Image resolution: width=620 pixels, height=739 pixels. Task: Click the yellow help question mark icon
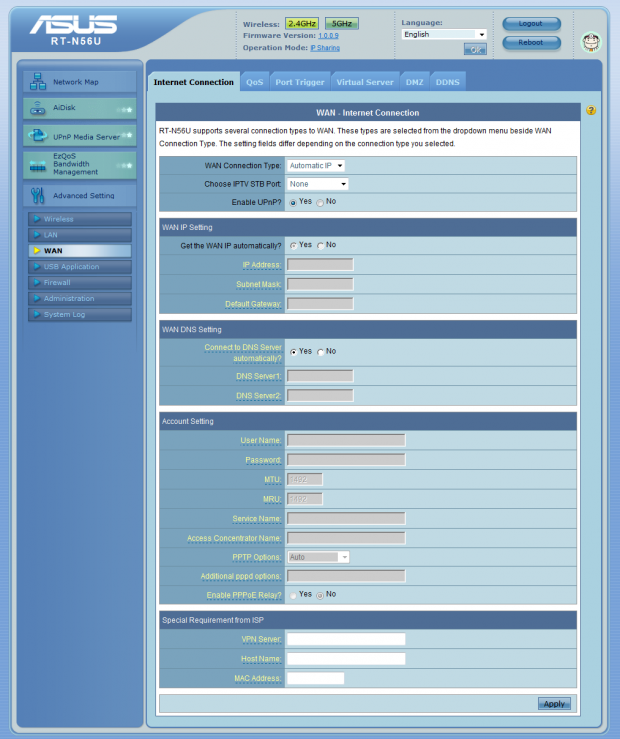pyautogui.click(x=591, y=110)
